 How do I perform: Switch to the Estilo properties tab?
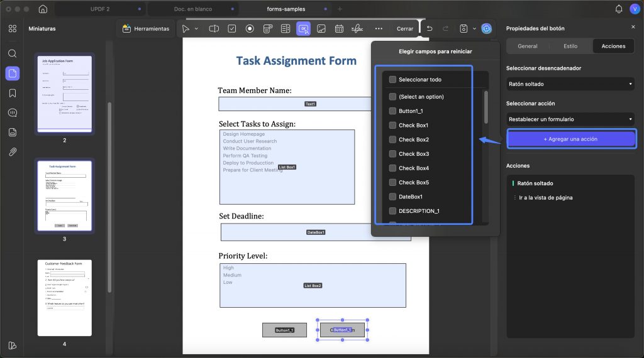click(570, 46)
